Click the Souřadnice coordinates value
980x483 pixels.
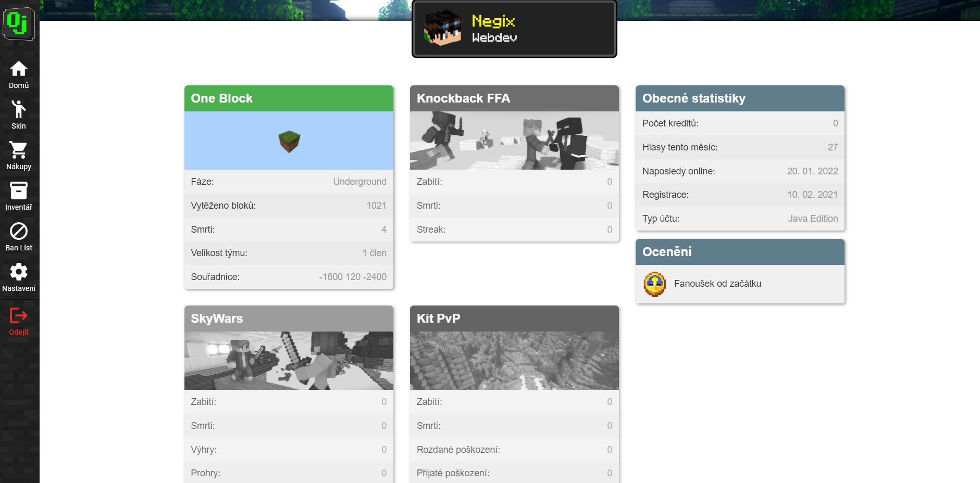pyautogui.click(x=353, y=277)
